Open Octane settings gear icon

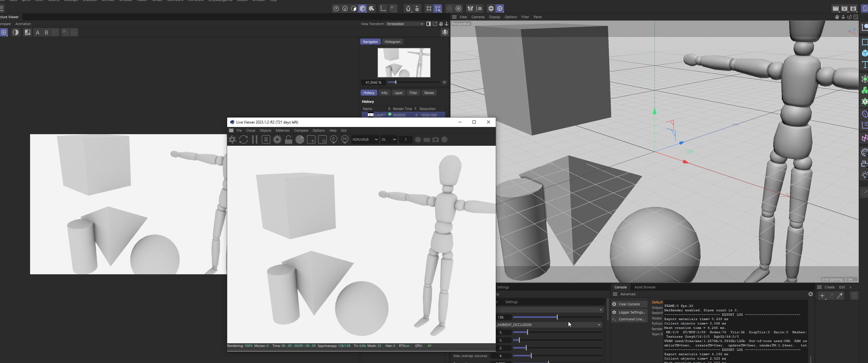tap(277, 139)
